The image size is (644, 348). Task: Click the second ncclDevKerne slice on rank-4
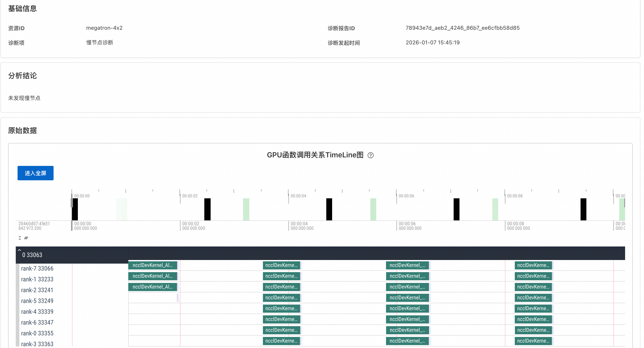pos(281,309)
